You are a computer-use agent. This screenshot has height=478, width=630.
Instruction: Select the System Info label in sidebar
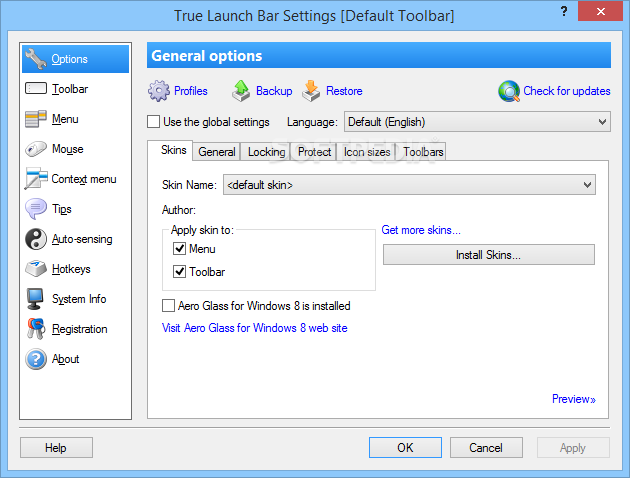(x=79, y=299)
